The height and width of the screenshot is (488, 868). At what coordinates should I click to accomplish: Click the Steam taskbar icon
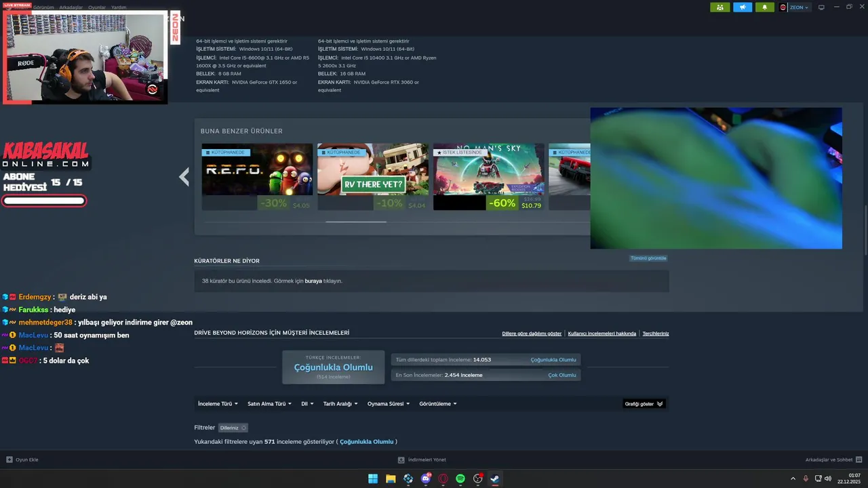point(495,479)
